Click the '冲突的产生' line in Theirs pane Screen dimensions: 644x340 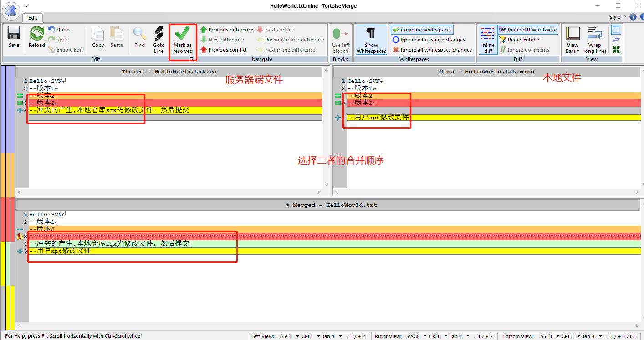pos(176,110)
